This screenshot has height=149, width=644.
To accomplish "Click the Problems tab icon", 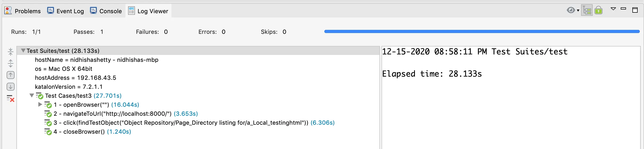I will [x=8, y=11].
